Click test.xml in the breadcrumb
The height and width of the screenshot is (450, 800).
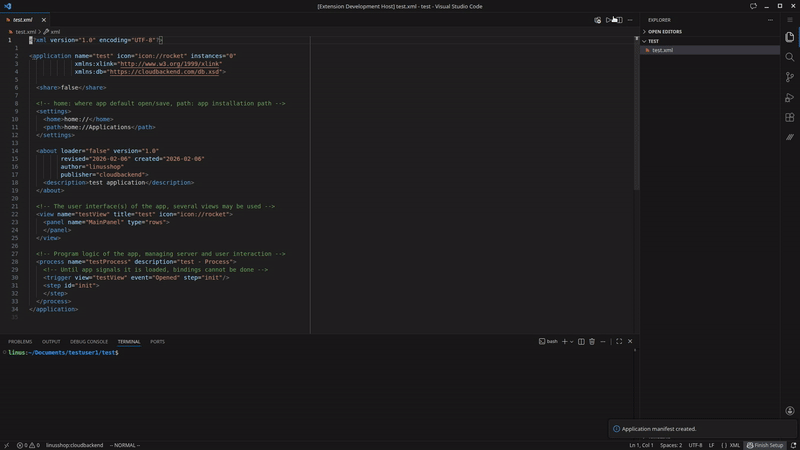[25, 32]
